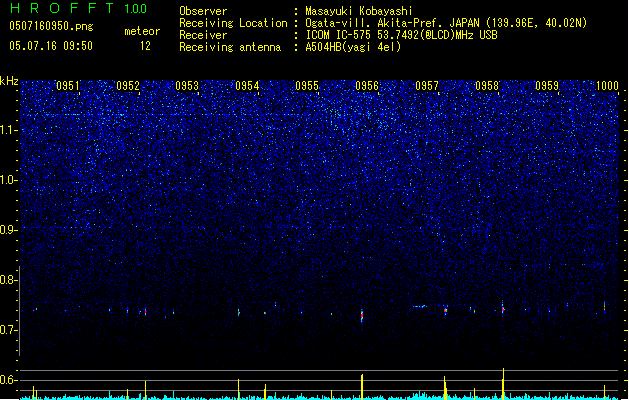Click the meteor count value 12
The image size is (629, 400).
[145, 46]
